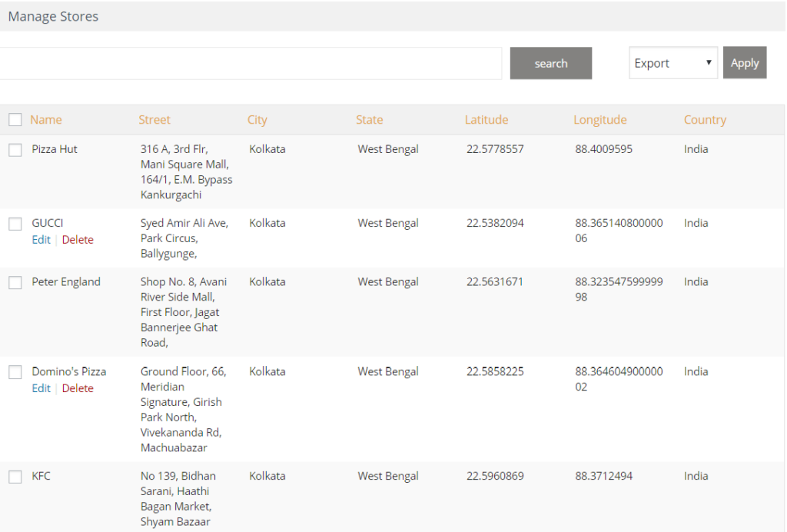The width and height of the screenshot is (787, 532).
Task: Click India in the Pizza Hut row
Action: point(696,149)
